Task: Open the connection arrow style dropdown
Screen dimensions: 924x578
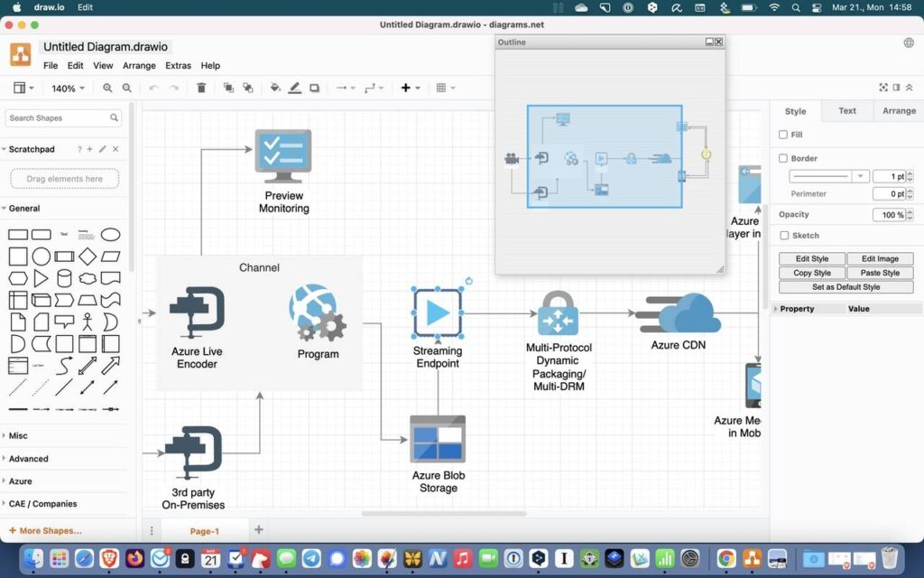Action: [x=346, y=88]
